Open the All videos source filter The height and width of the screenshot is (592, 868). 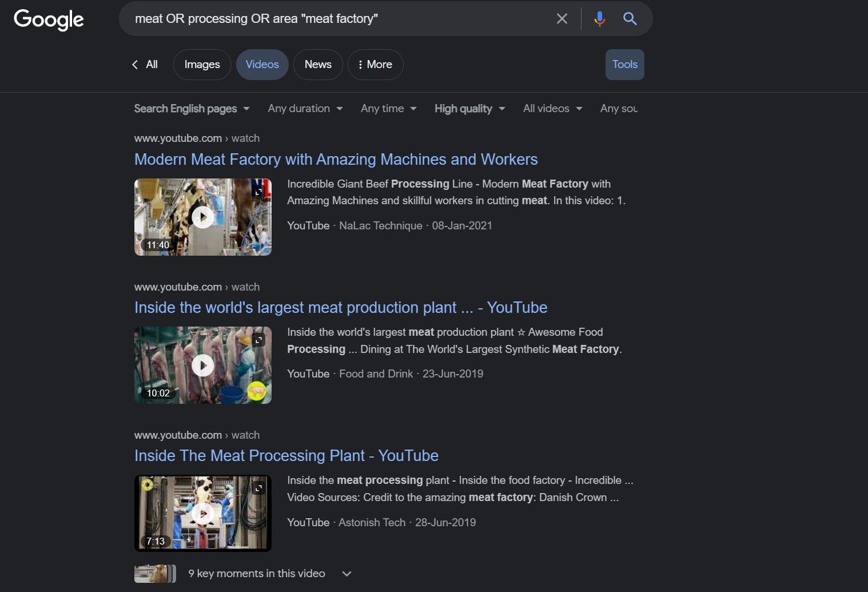(x=552, y=108)
